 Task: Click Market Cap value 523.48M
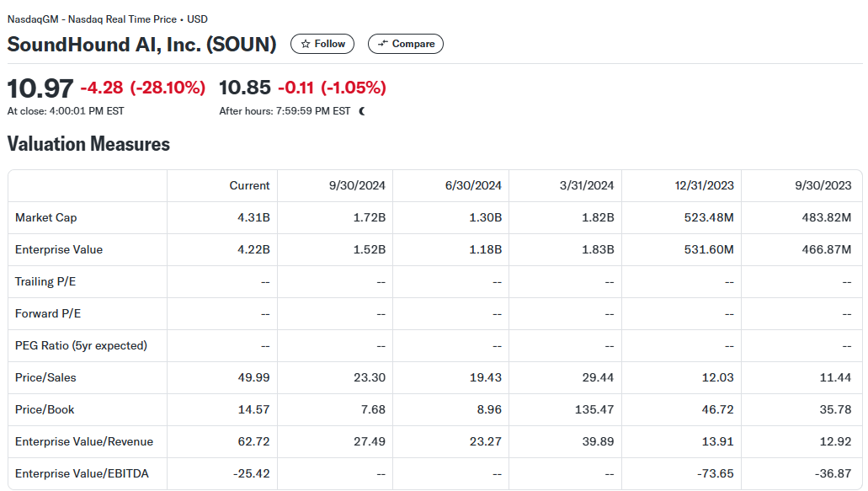coord(709,217)
